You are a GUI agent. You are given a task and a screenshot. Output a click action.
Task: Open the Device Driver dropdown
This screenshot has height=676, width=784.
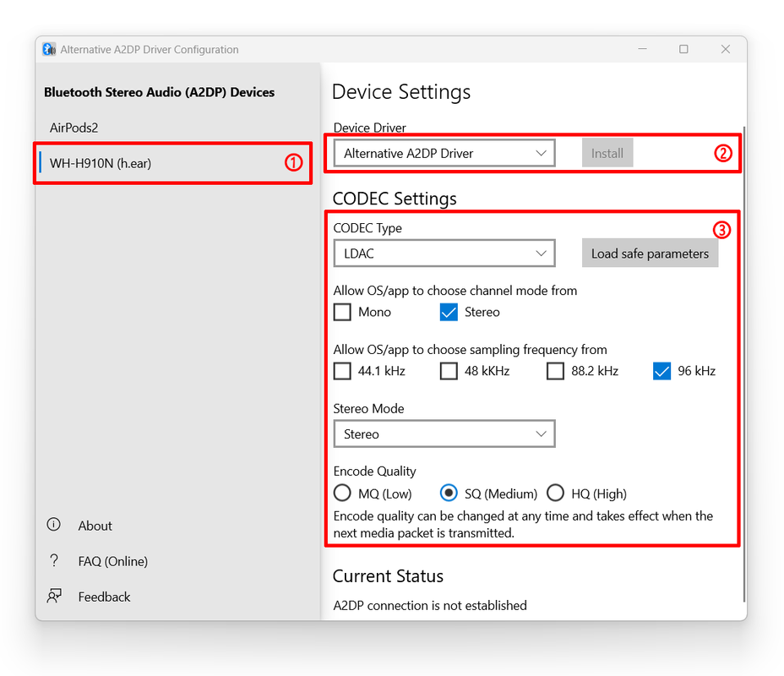click(444, 153)
